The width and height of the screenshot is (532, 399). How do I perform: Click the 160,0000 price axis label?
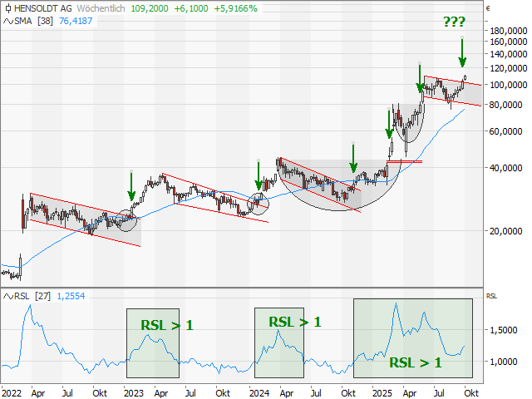(x=508, y=42)
